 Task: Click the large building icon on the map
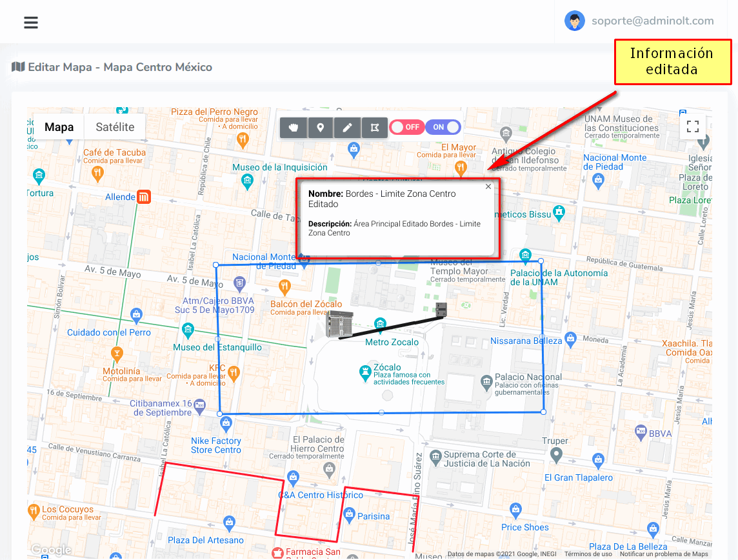click(x=340, y=323)
